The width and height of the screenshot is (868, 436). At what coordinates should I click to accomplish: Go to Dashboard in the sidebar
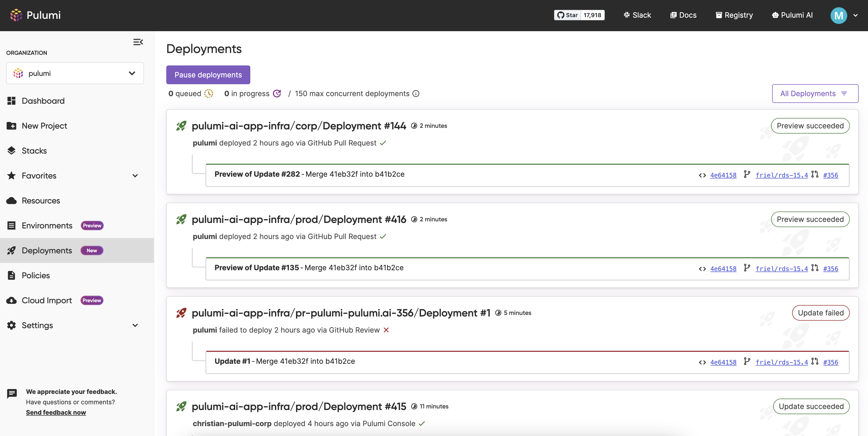(x=43, y=101)
